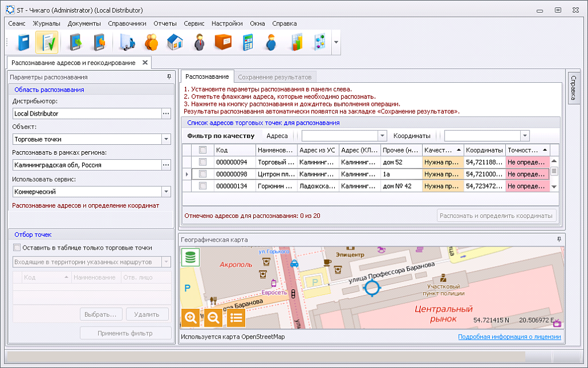The width and height of the screenshot is (588, 368).
Task: Click the blue book toolbar icon
Action: pyautogui.click(x=24, y=42)
